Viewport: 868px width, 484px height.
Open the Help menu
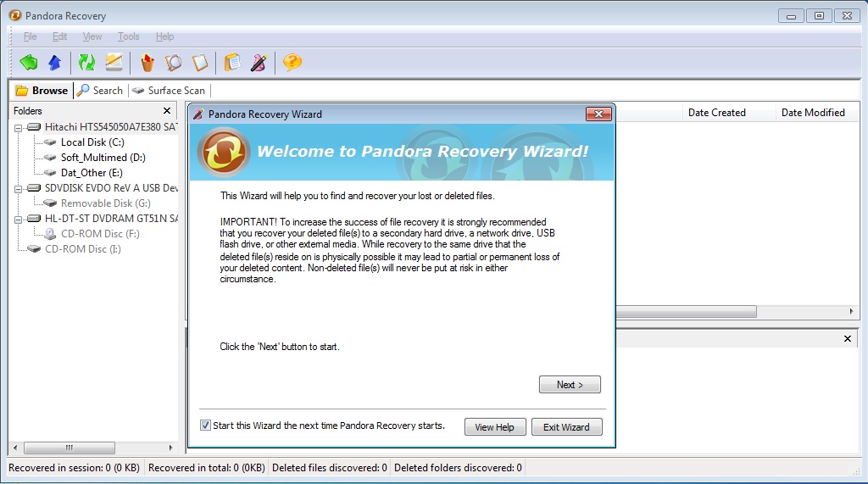165,36
